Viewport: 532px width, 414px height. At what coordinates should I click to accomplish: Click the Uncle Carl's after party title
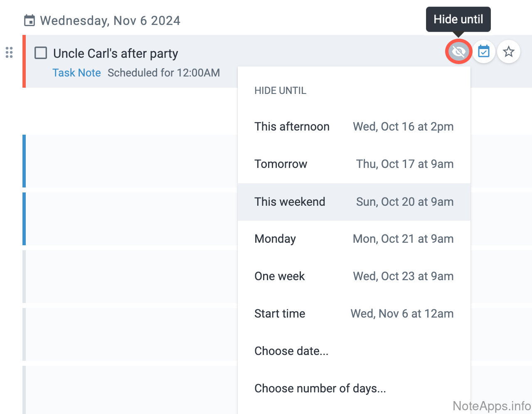click(116, 54)
